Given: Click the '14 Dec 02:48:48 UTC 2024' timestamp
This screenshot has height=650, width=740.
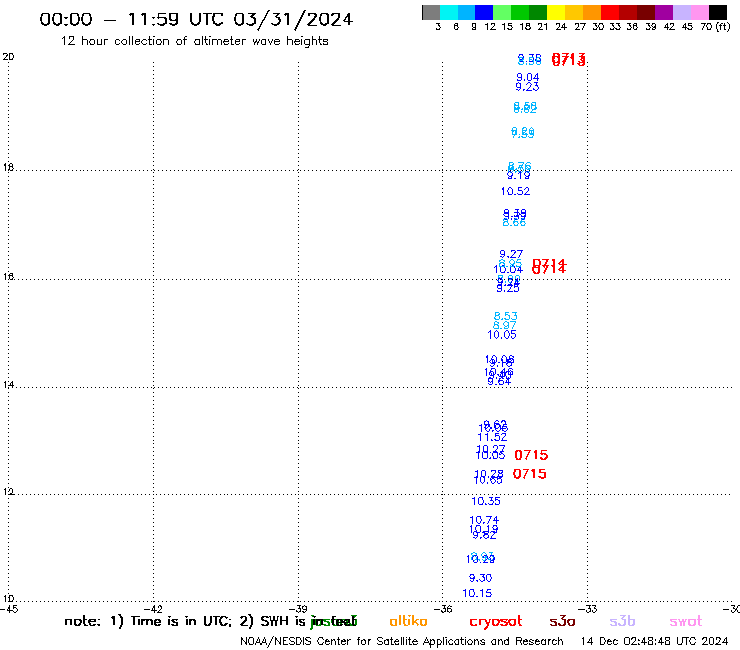Looking at the screenshot, I should (x=654, y=641).
